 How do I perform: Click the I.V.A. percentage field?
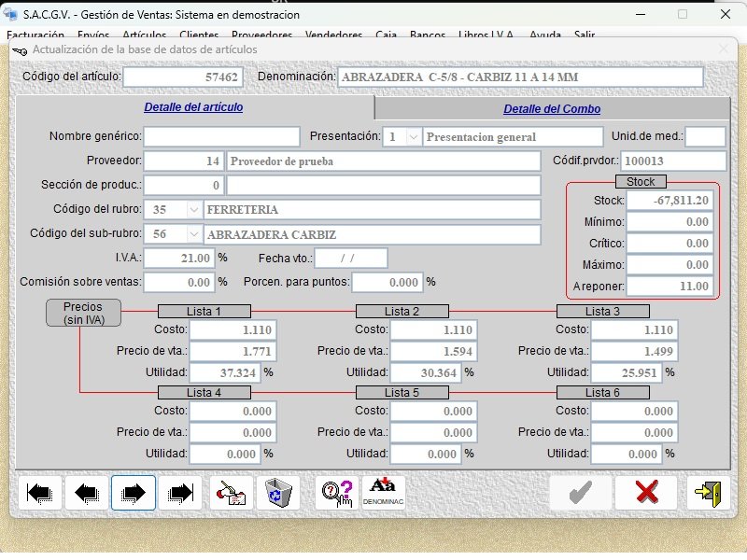(x=179, y=259)
